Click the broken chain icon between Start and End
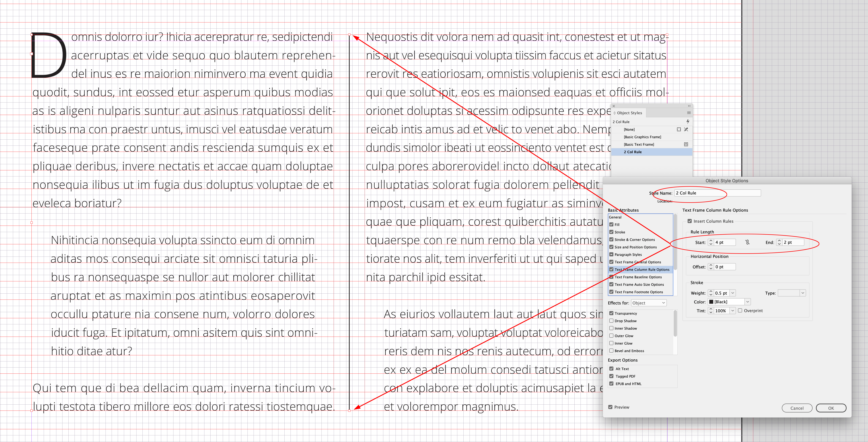868x442 pixels. click(x=748, y=242)
